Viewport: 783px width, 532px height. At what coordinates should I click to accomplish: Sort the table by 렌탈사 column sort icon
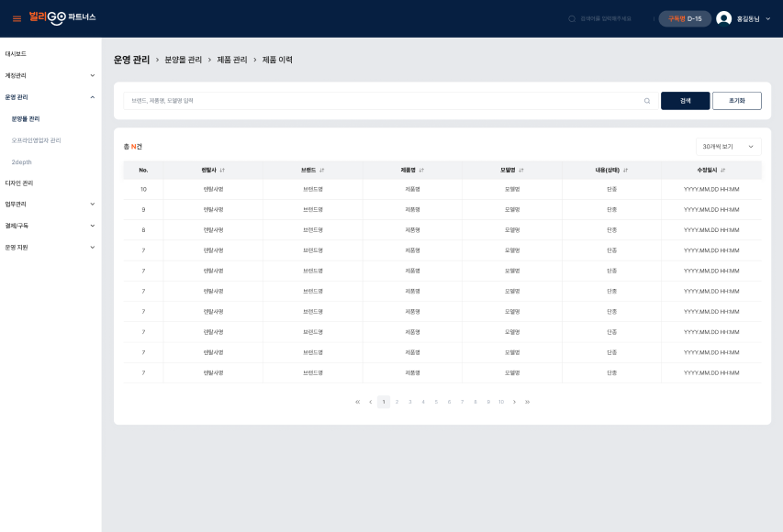coord(222,171)
